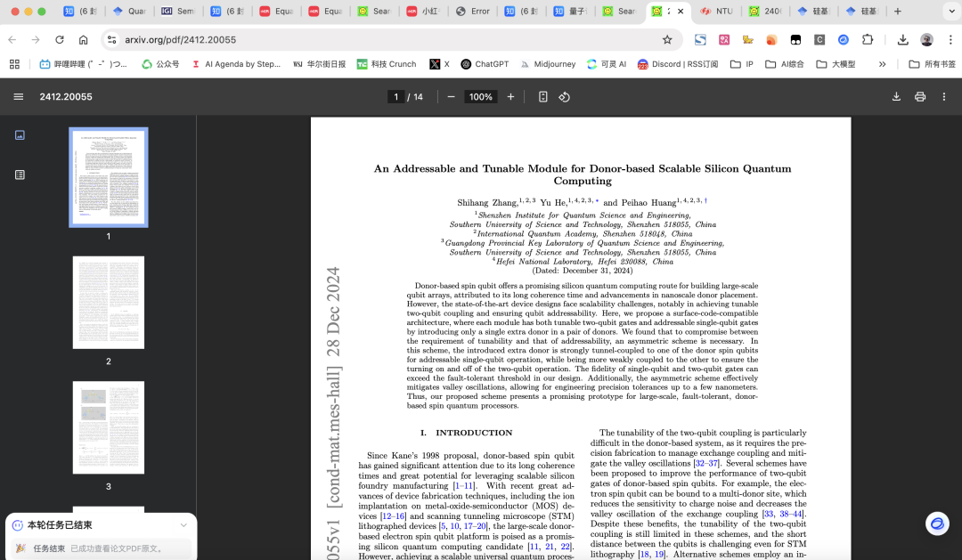Select page 2 thumbnail
The width and height of the screenshot is (962, 560).
pos(109,303)
